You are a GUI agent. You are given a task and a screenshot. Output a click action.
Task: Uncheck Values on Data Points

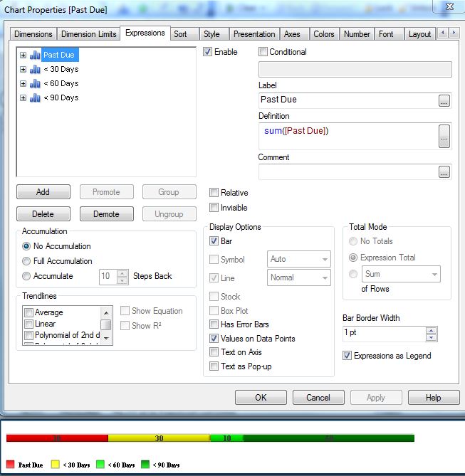tap(214, 339)
